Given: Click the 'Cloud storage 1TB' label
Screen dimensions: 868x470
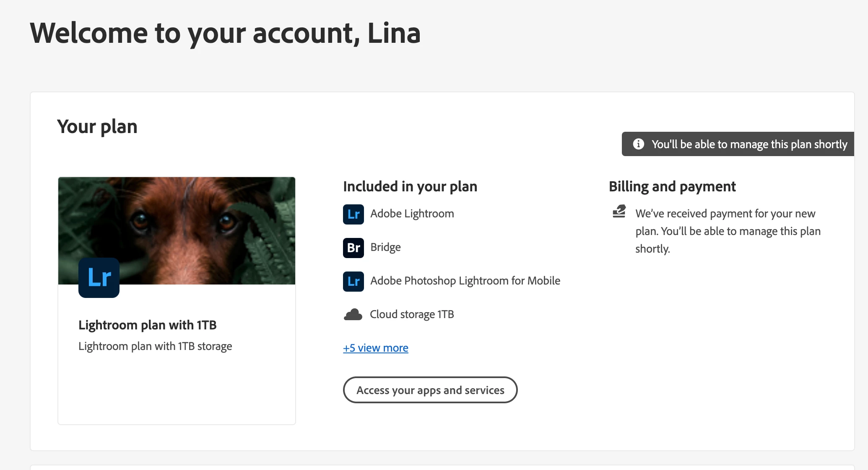Looking at the screenshot, I should click(411, 314).
